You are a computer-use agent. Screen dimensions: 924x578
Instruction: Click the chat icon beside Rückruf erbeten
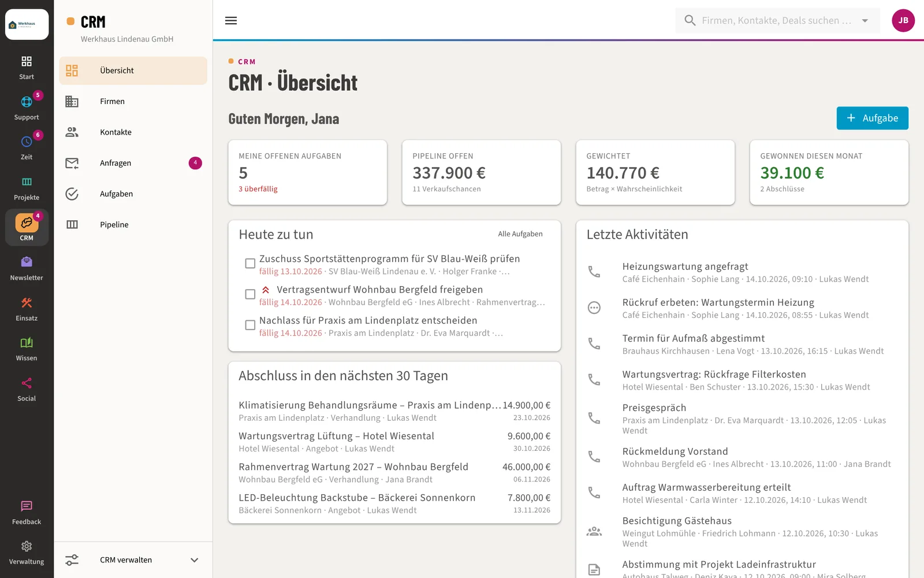tap(594, 307)
